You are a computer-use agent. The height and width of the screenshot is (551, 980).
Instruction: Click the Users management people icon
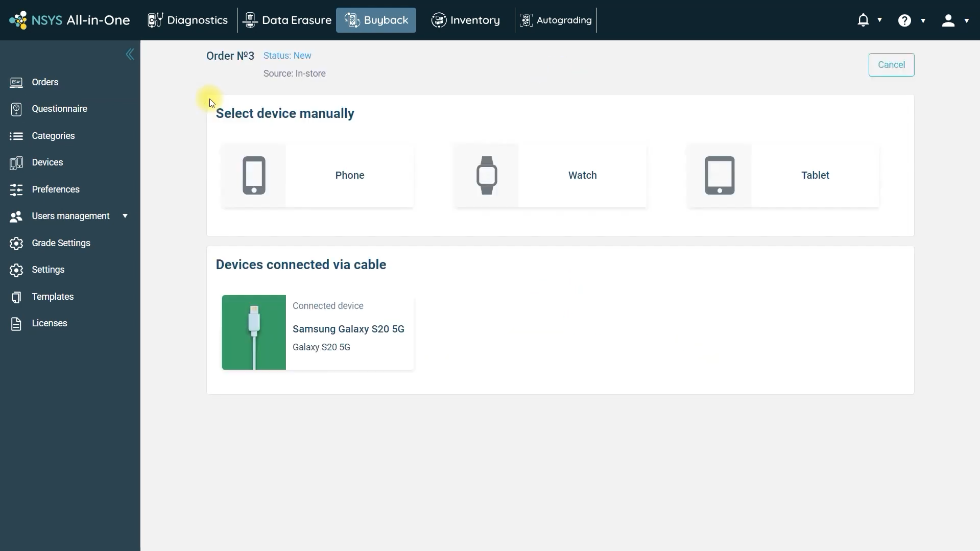pyautogui.click(x=16, y=217)
